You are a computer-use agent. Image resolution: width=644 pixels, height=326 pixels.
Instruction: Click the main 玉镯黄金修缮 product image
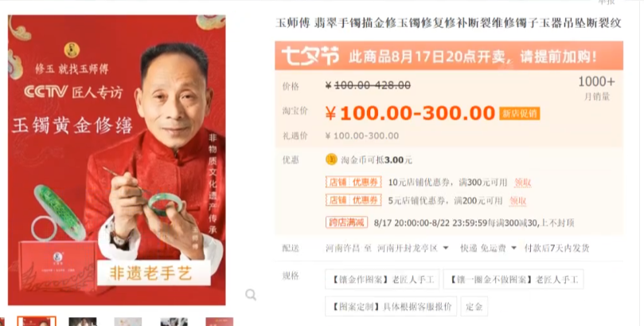coord(117,160)
